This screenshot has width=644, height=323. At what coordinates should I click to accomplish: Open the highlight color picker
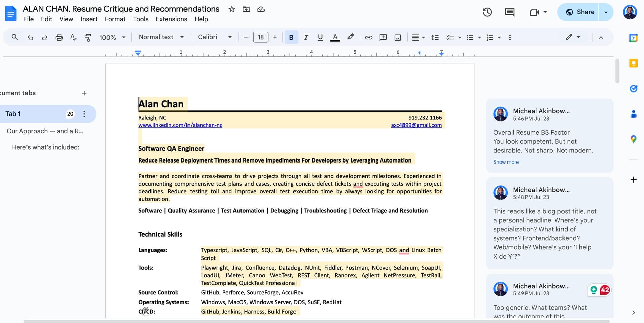point(351,37)
